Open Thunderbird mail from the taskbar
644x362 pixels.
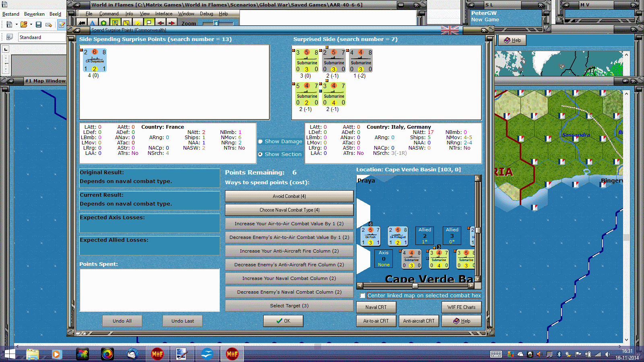coord(132,354)
